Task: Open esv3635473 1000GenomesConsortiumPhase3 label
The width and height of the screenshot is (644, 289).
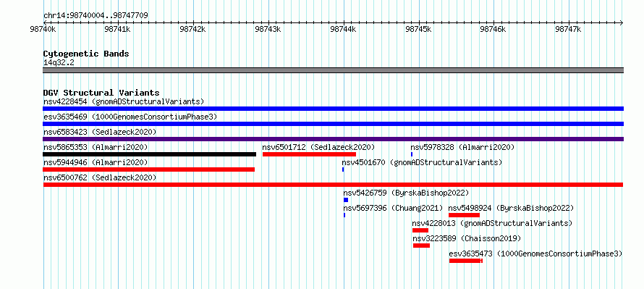Action: [x=536, y=254]
